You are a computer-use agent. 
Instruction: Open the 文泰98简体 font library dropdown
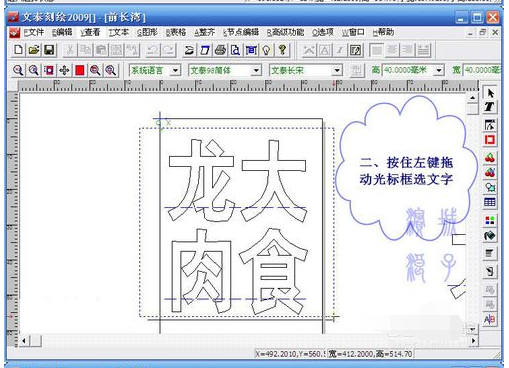pos(256,70)
